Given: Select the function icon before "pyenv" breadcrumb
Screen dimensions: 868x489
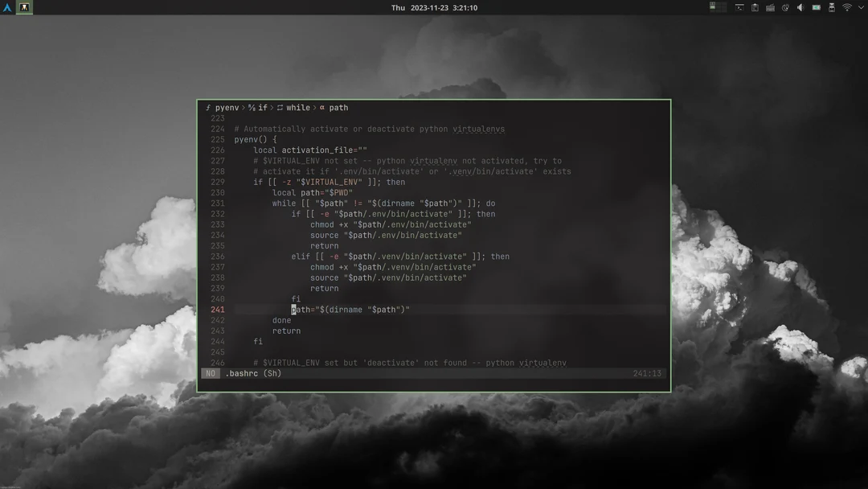Looking at the screenshot, I should (208, 107).
